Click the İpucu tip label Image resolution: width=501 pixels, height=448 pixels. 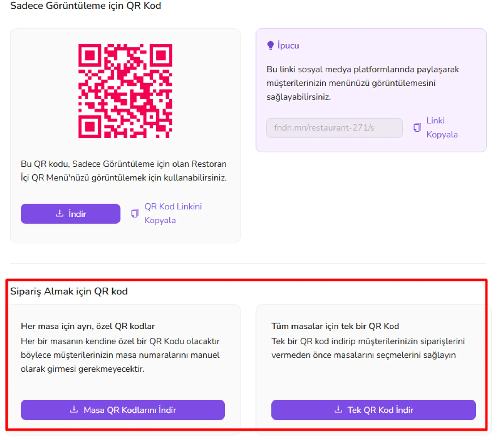point(288,45)
